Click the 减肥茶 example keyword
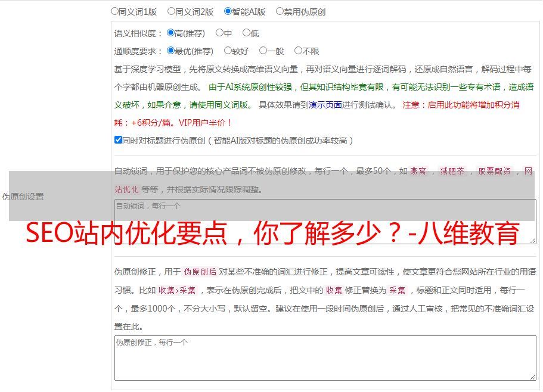 452,171
